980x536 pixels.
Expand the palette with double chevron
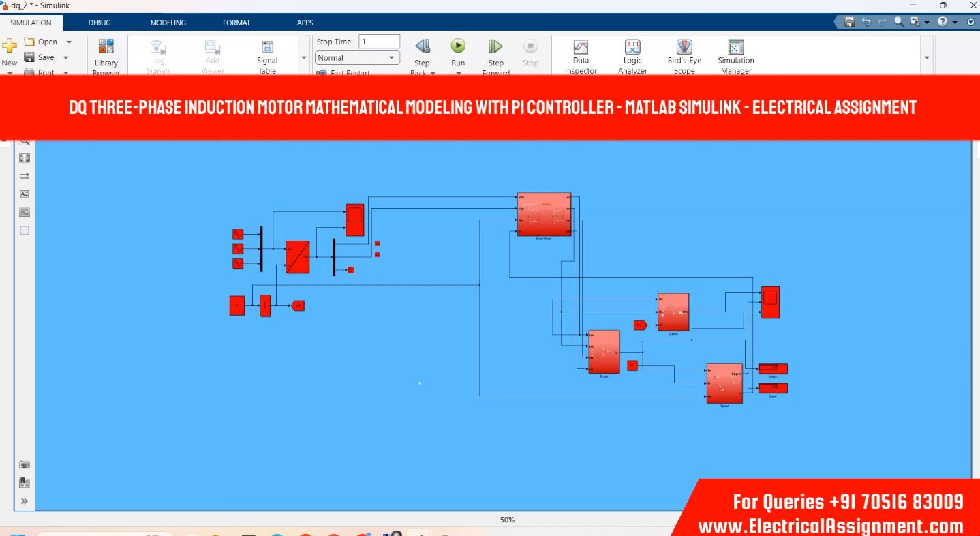pyautogui.click(x=25, y=501)
